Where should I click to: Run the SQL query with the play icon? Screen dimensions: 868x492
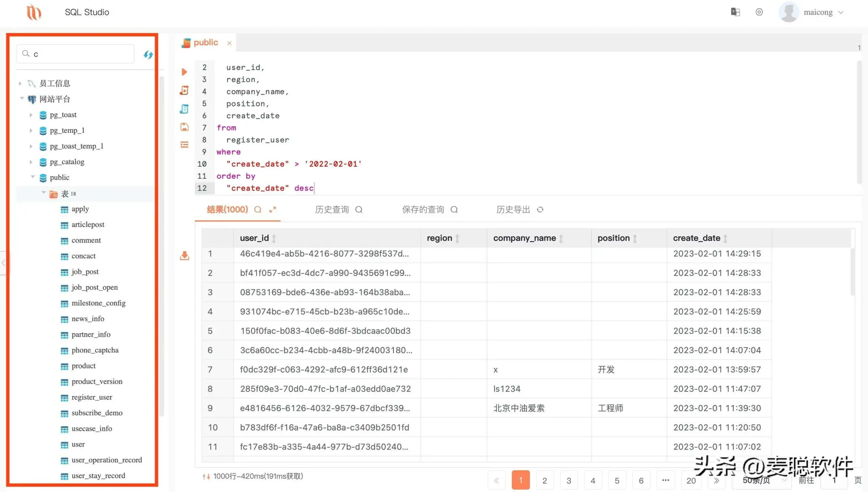click(x=184, y=72)
